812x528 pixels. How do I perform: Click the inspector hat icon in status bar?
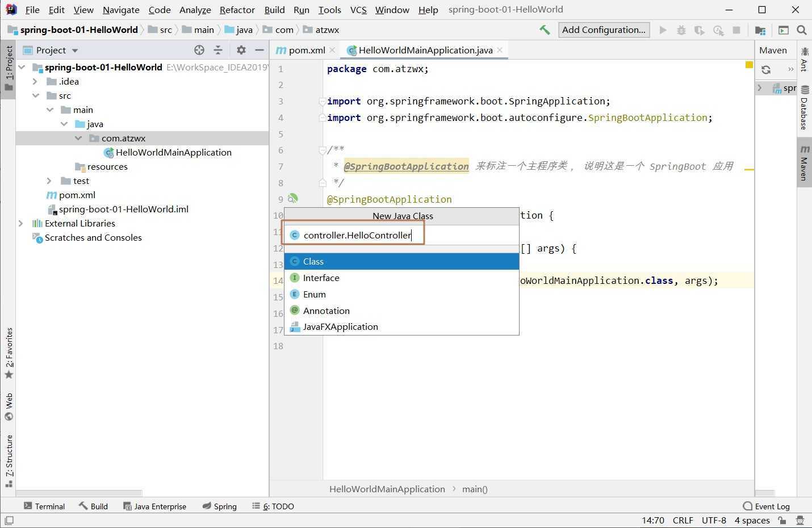pyautogui.click(x=800, y=520)
